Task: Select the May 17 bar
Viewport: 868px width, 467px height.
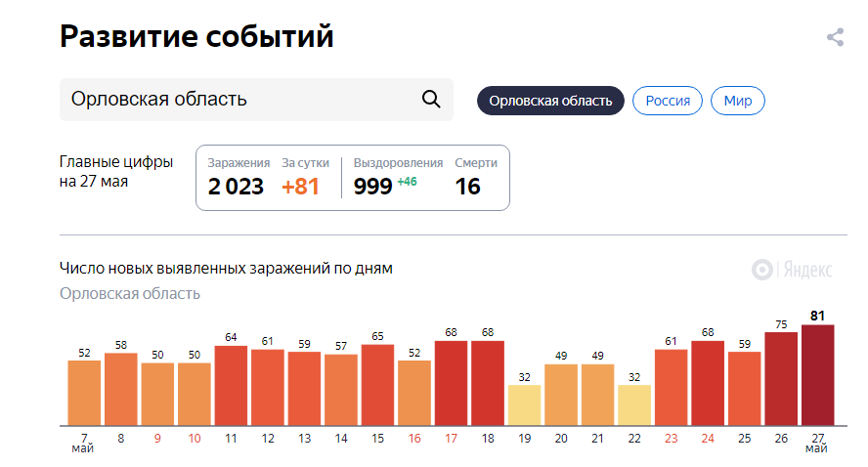Action: 452,383
